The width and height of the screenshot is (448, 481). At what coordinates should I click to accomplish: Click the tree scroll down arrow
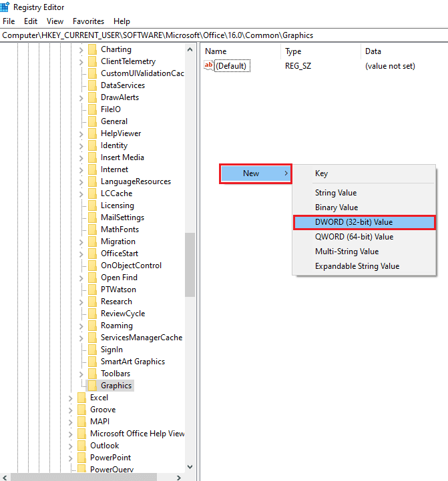pos(190,467)
